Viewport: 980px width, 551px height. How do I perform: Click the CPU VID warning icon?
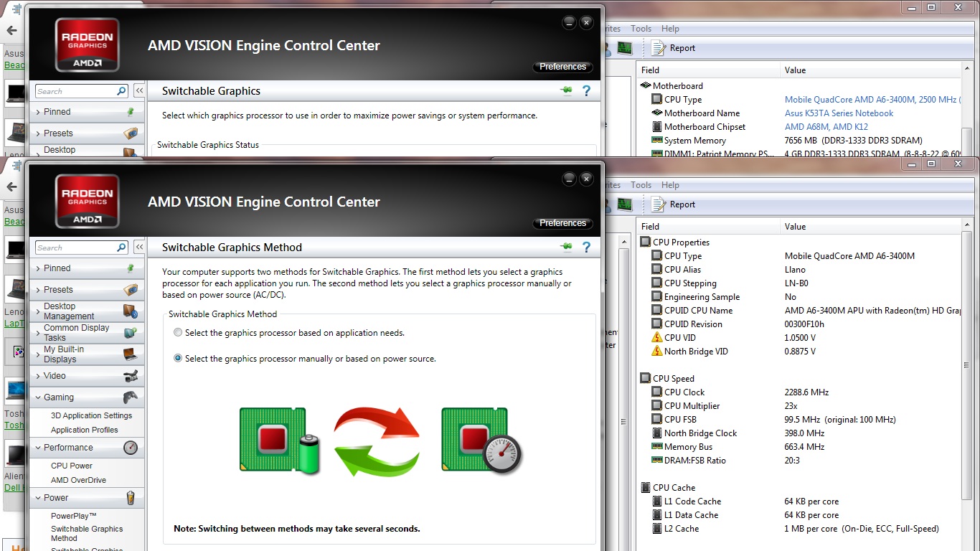point(656,337)
